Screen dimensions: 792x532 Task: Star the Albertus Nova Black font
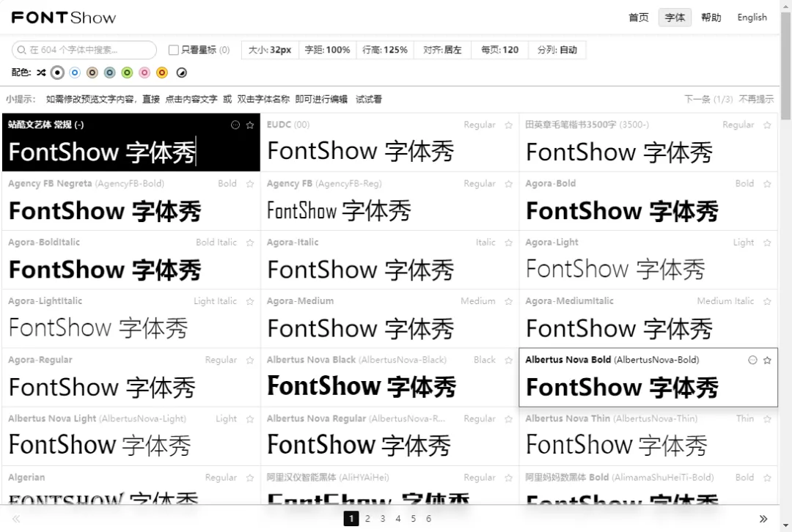509,361
